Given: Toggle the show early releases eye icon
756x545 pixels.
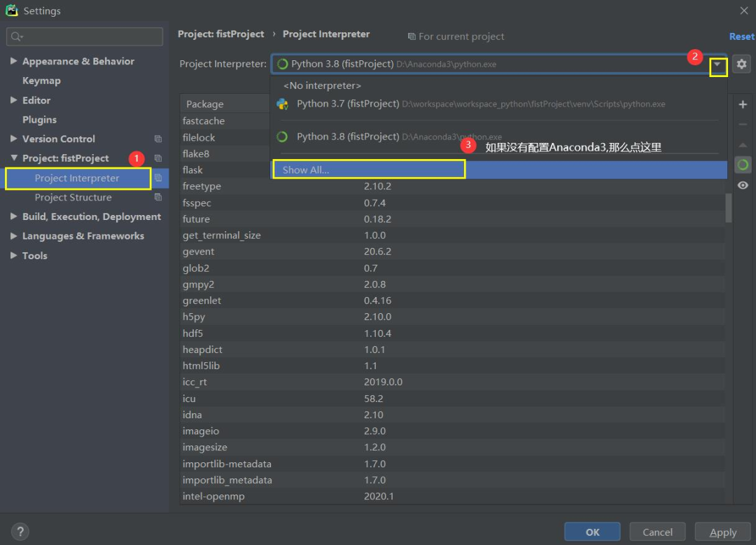Looking at the screenshot, I should click(743, 185).
